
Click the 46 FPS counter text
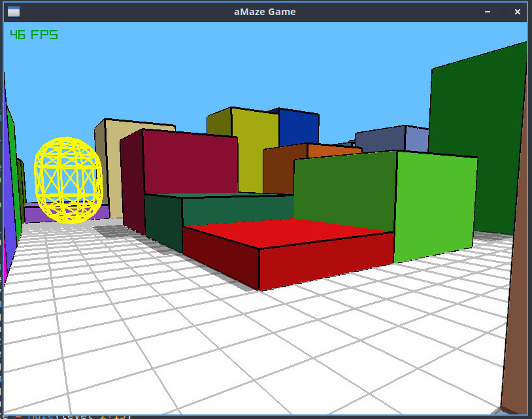pyautogui.click(x=34, y=35)
